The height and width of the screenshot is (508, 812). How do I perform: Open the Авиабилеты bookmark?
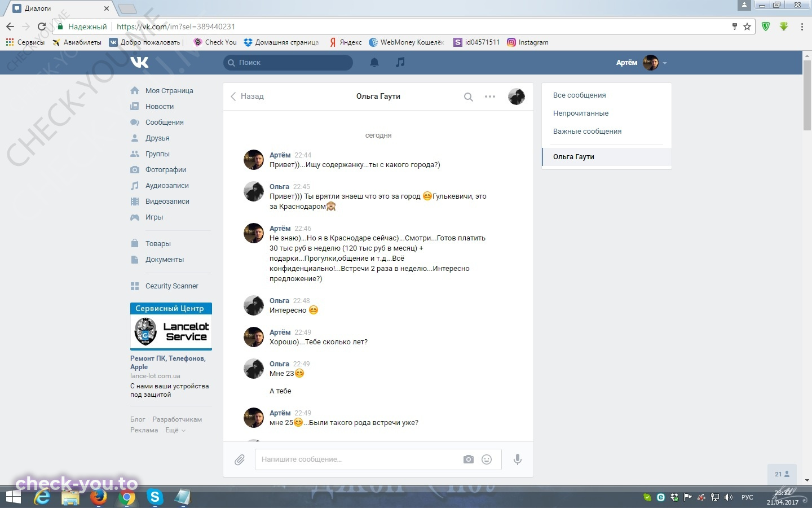point(77,42)
